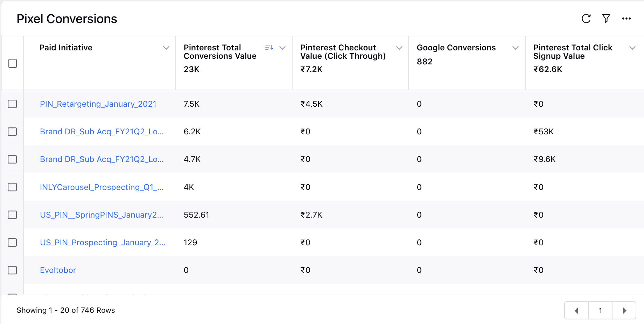Click the ₹53K click signup value cell

(544, 132)
